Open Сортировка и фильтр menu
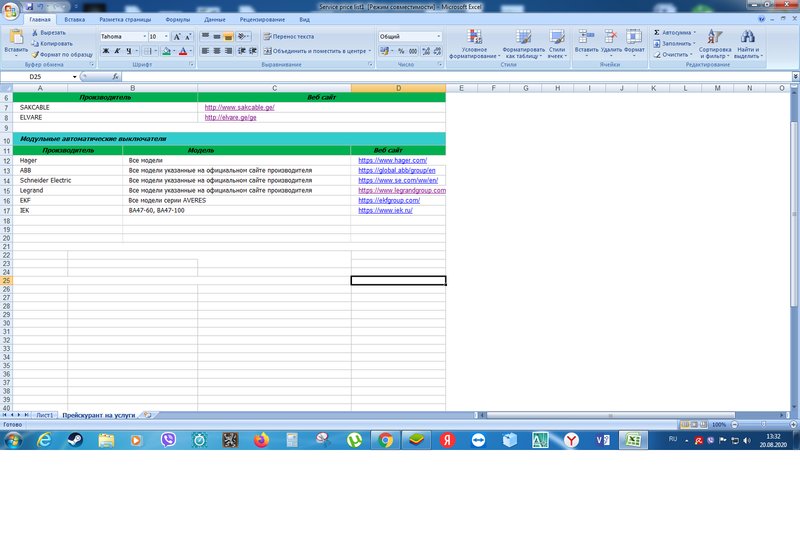Image resolution: width=800 pixels, height=556 pixels. (715, 44)
